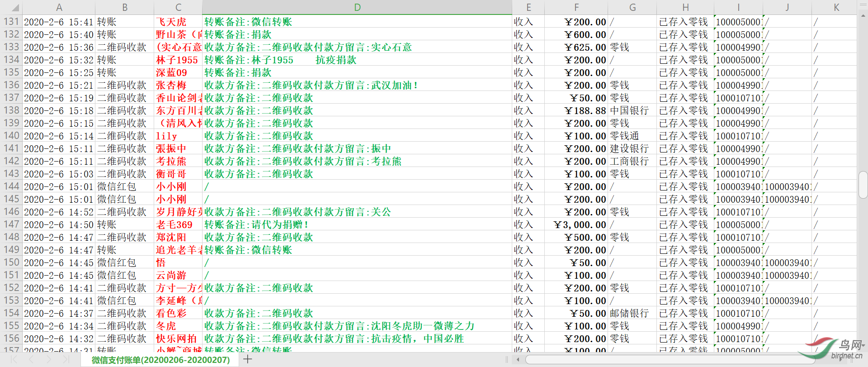Click horizontal scrollbar left arrow
Image resolution: width=868 pixels, height=367 pixels.
click(518, 359)
